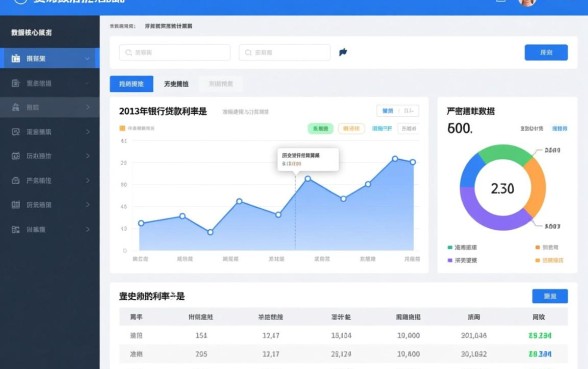Click the dark second breadcrumb label at the top

[x=168, y=26]
